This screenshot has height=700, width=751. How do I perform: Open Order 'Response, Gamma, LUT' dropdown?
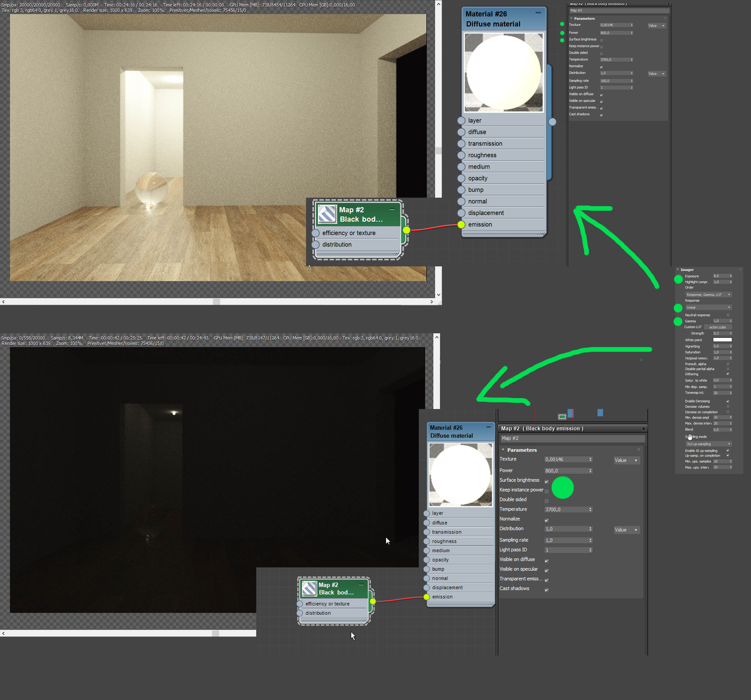point(708,294)
